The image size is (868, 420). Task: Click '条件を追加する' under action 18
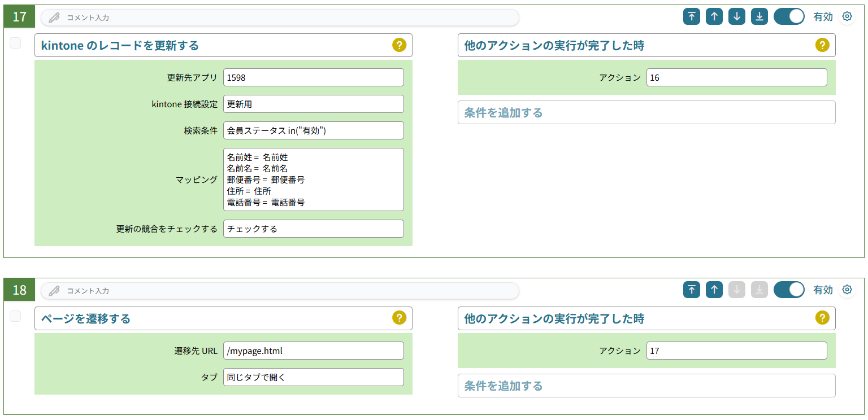[x=646, y=386]
